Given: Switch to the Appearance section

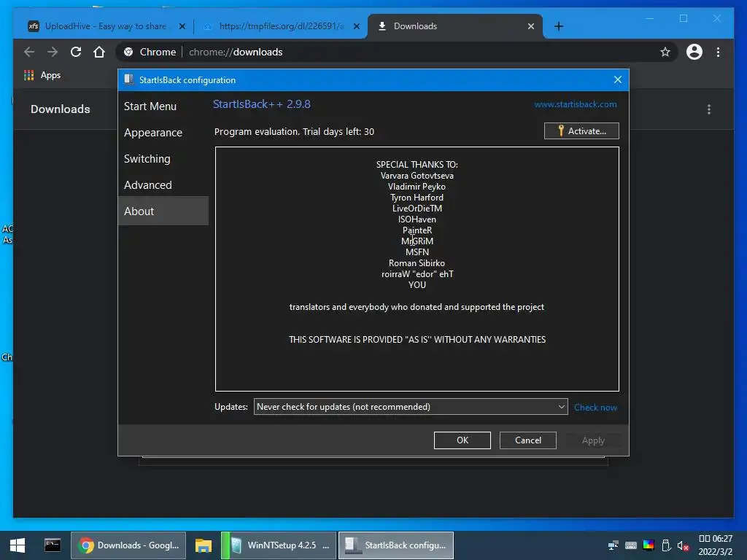Looking at the screenshot, I should point(153,133).
